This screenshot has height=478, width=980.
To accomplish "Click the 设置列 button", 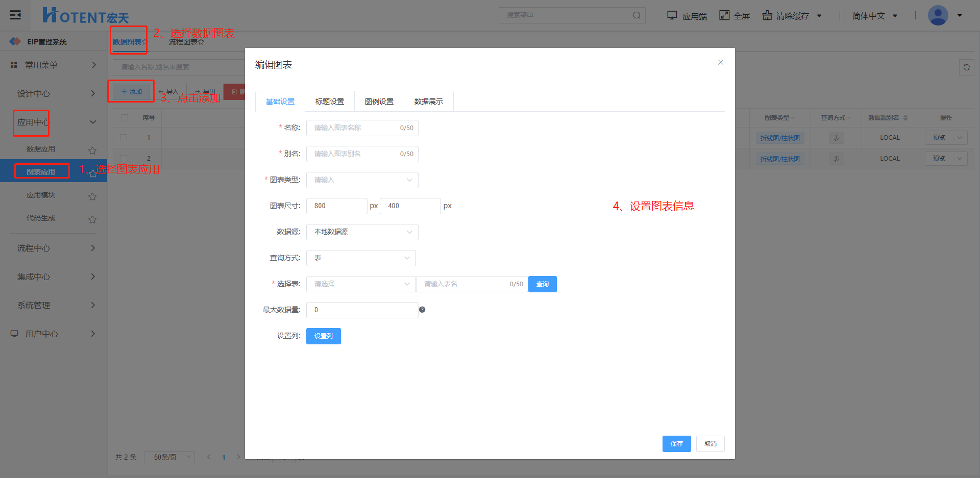I will coord(323,336).
